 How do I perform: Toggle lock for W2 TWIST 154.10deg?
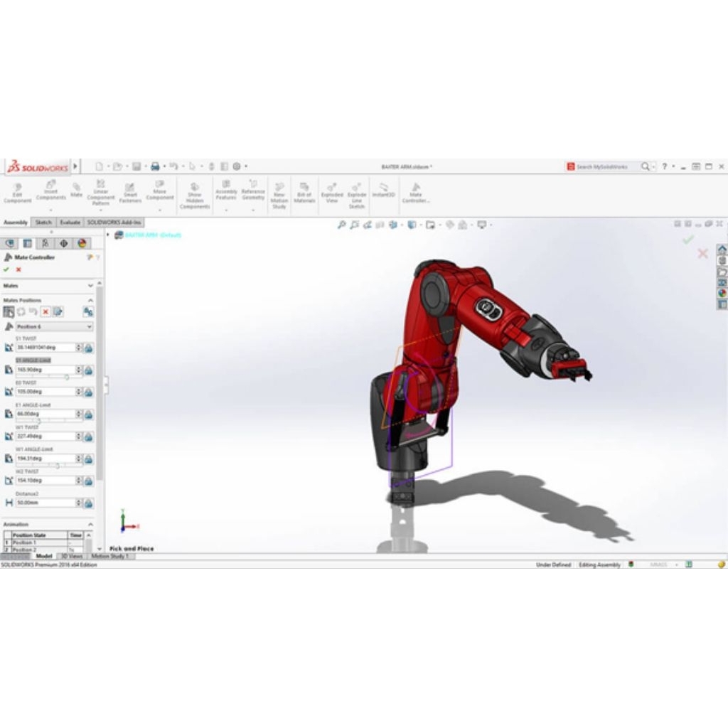point(88,481)
